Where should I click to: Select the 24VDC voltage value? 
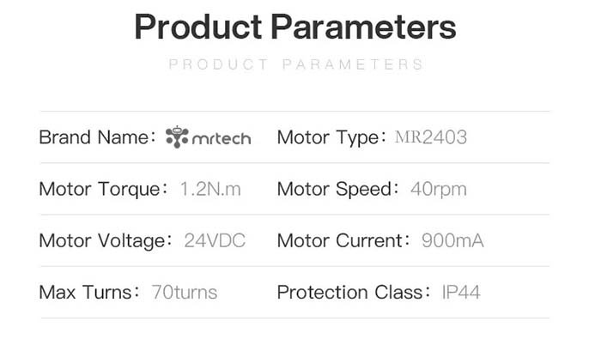[x=215, y=240]
